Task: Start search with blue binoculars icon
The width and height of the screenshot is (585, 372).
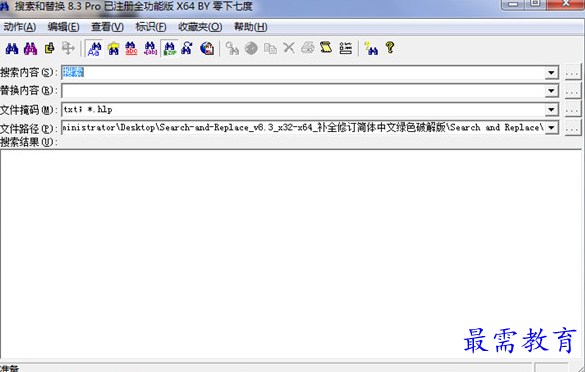Action: click(x=12, y=49)
